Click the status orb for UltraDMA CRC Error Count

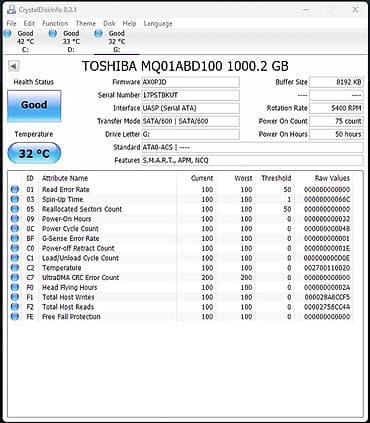pos(15,277)
